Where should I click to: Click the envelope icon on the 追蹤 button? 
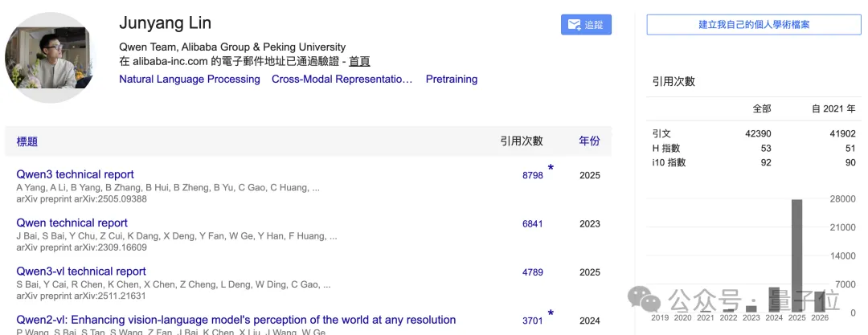click(575, 25)
